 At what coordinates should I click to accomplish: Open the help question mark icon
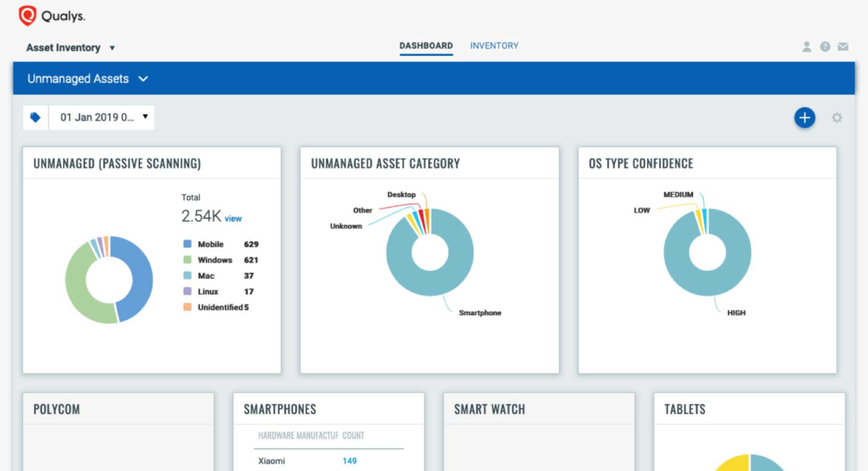click(825, 47)
